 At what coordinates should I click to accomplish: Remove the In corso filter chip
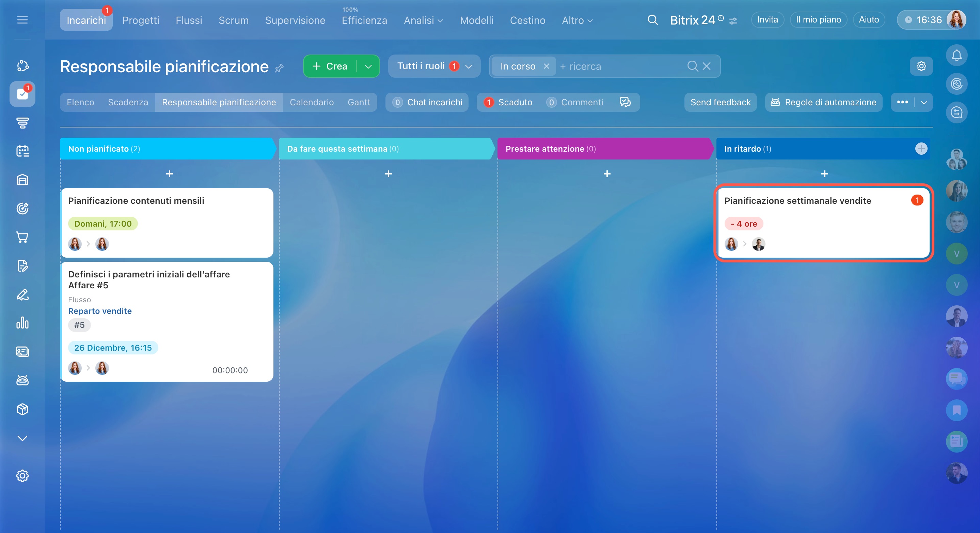coord(546,66)
